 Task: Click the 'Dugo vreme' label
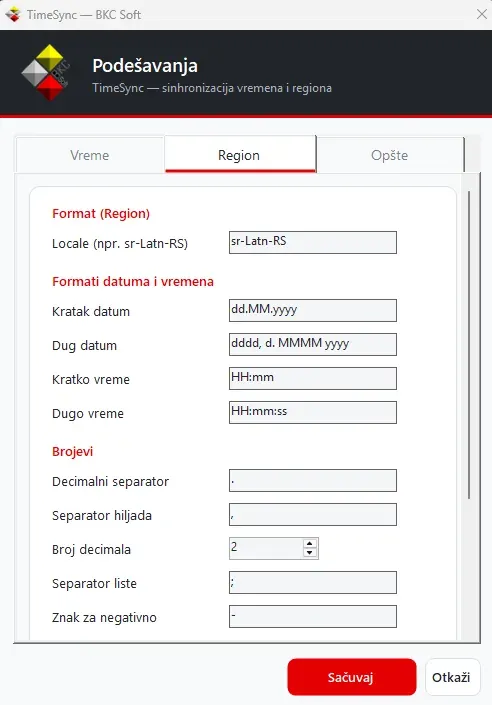click(x=88, y=414)
